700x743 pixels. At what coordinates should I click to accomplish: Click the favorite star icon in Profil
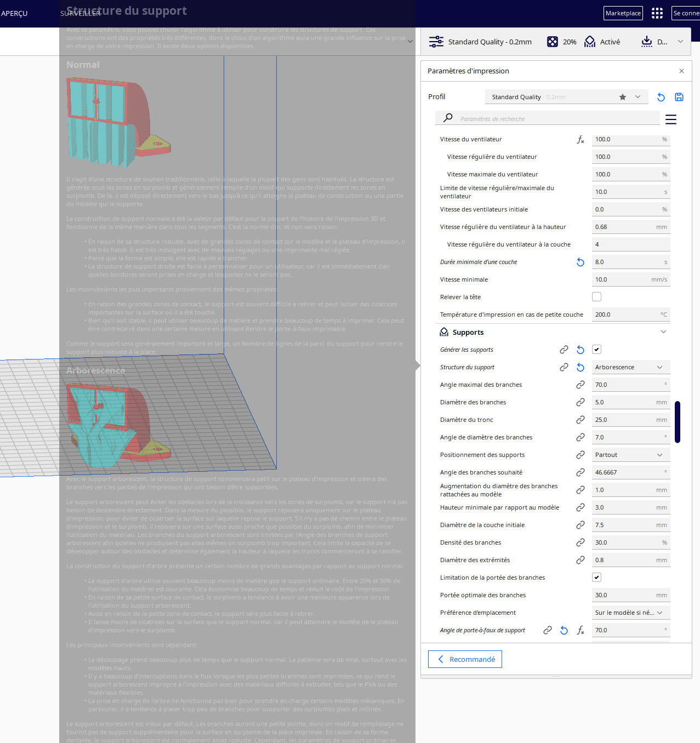tap(623, 97)
